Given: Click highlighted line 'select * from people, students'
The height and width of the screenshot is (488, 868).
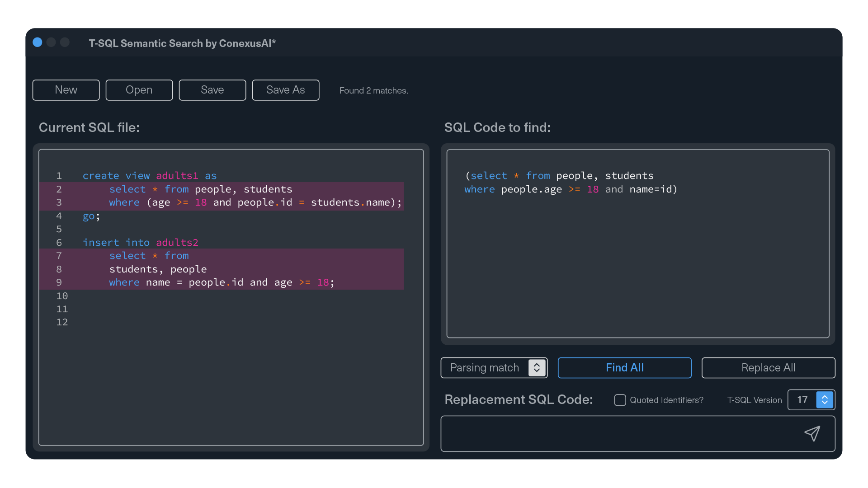Looking at the screenshot, I should [201, 189].
